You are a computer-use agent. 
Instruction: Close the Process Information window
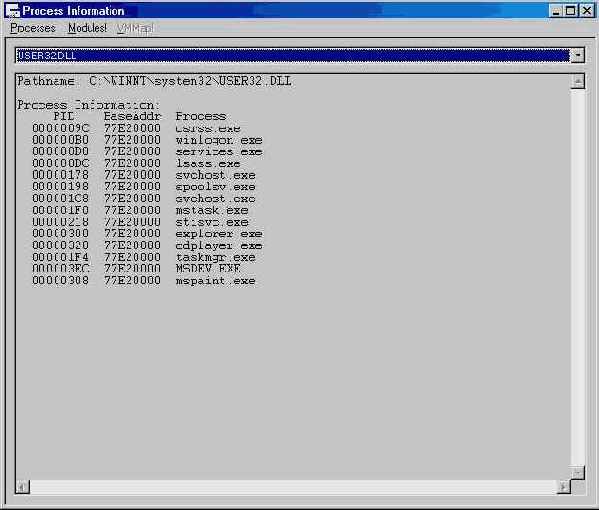pyautogui.click(x=586, y=11)
